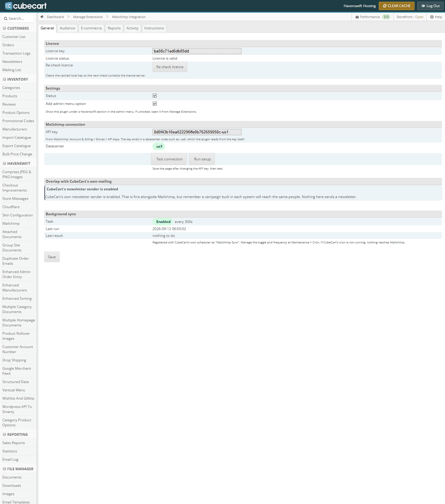445x504 pixels.
Task: Collapse the REPORTING sidebar section
Action: [x=4, y=435]
